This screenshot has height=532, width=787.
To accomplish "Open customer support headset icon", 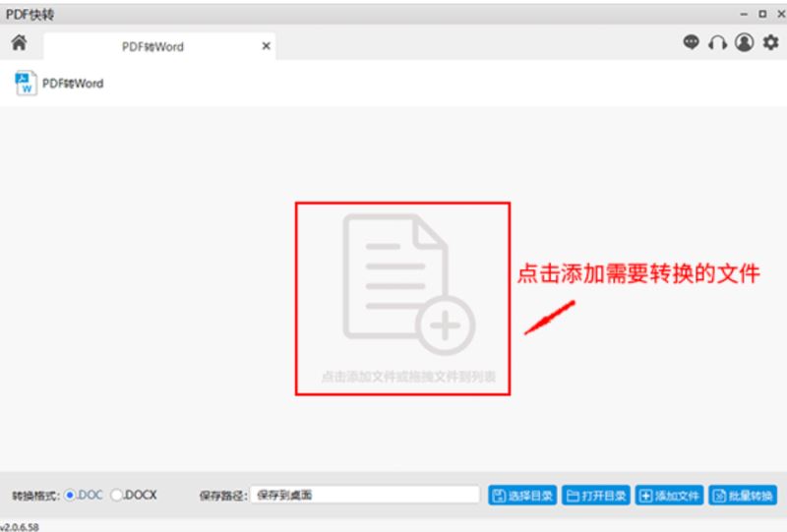I will point(718,42).
